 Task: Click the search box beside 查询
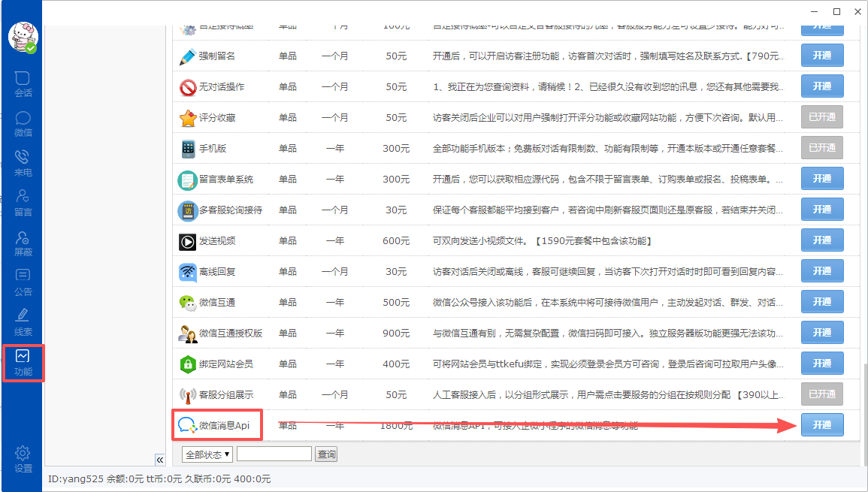pyautogui.click(x=274, y=454)
